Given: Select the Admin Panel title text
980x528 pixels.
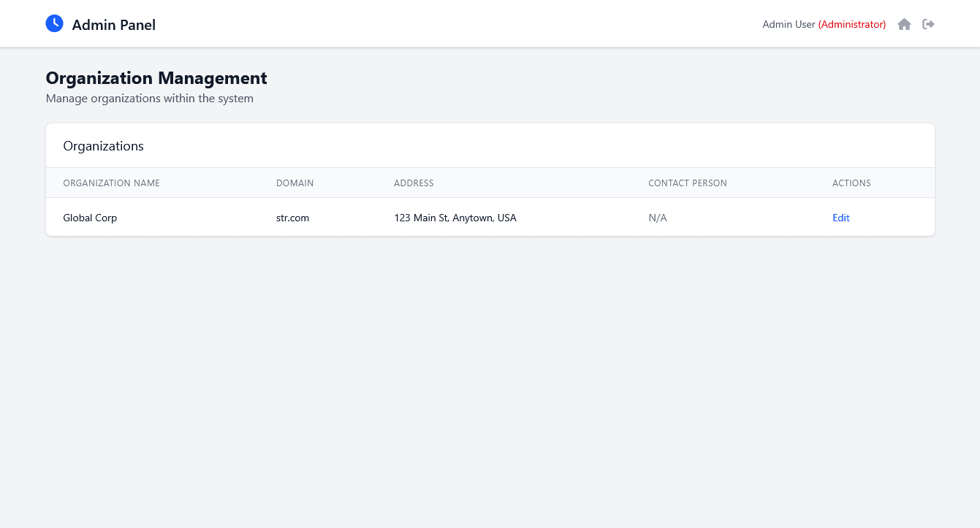Looking at the screenshot, I should click(x=113, y=24).
